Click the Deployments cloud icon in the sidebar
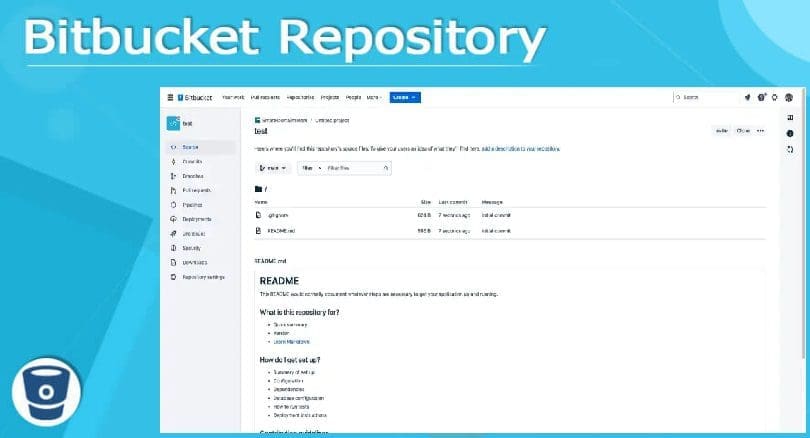 pyautogui.click(x=174, y=220)
